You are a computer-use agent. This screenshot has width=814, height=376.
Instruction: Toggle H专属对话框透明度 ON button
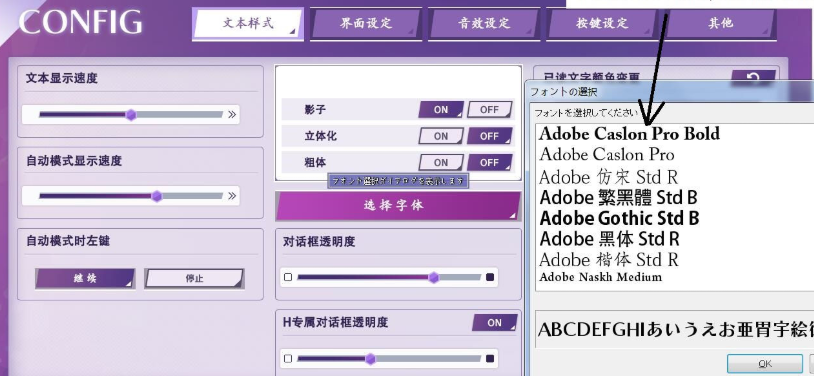(x=494, y=323)
